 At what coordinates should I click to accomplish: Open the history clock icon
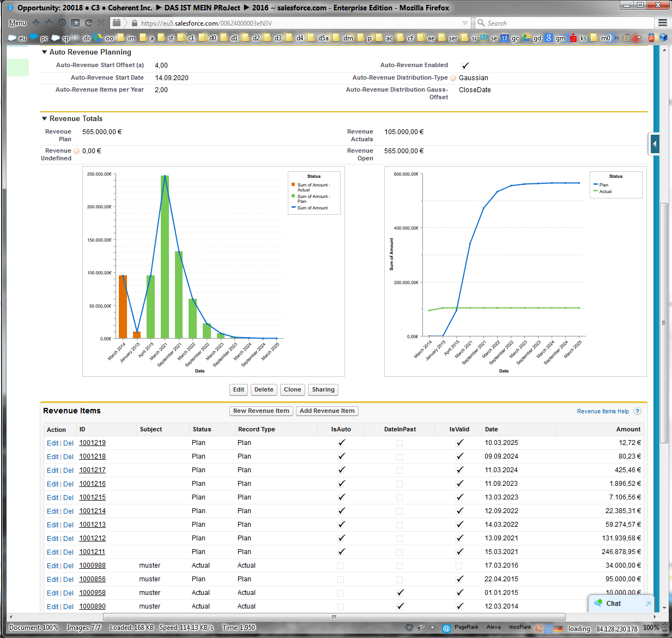tap(62, 23)
